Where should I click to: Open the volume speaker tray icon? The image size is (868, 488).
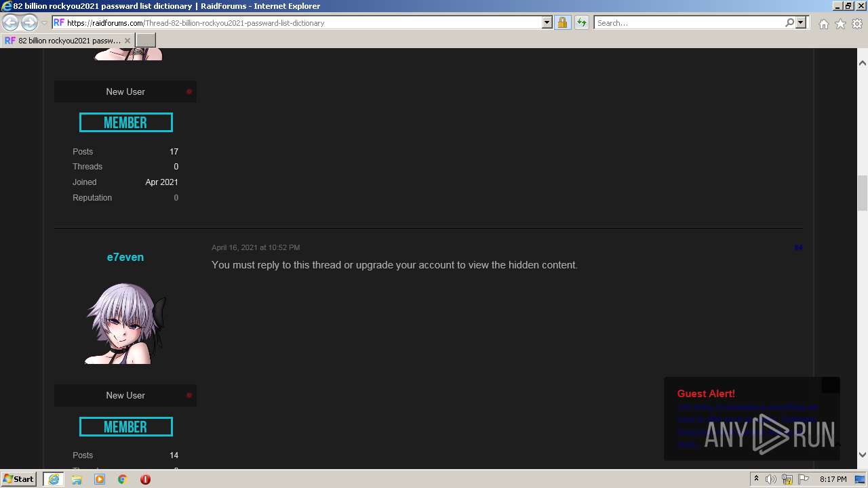tap(771, 479)
